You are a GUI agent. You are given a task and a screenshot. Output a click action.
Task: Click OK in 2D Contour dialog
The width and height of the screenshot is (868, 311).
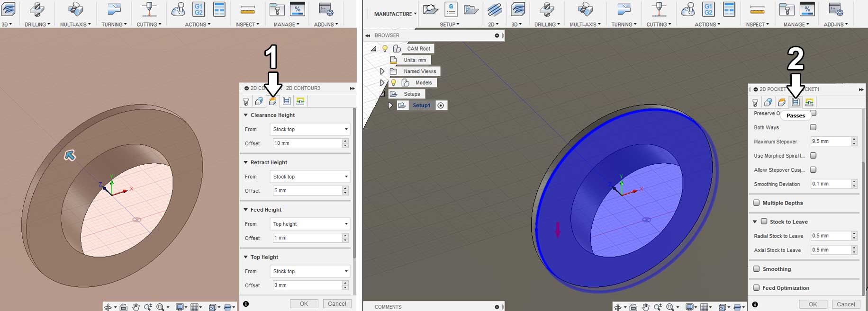304,304
